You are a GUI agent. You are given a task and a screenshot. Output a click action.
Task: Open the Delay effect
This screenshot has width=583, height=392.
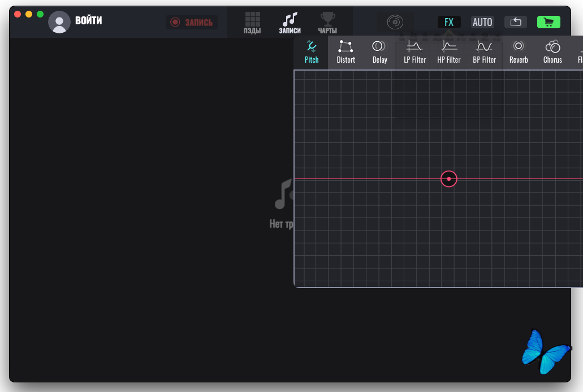pos(379,52)
